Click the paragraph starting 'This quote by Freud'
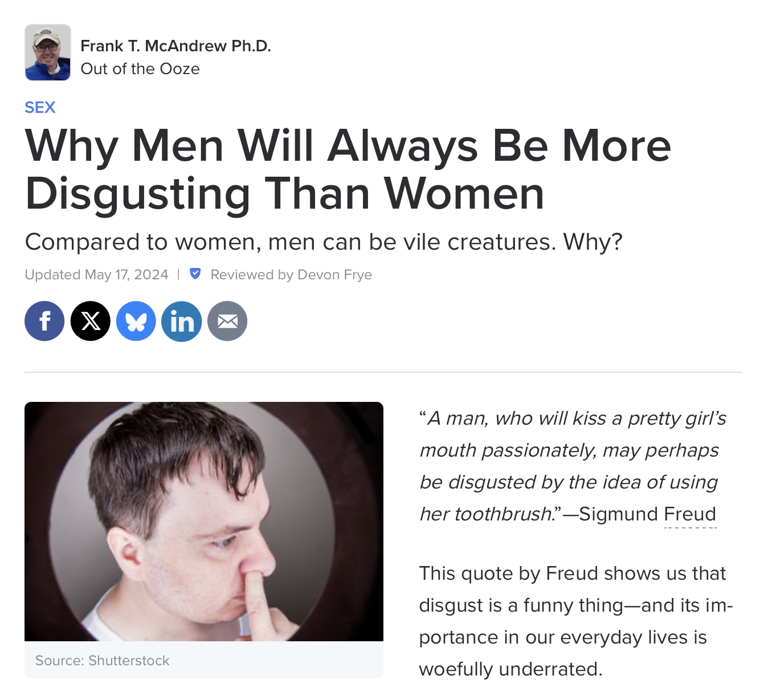Screen dimensions: 760x700 coord(576,621)
